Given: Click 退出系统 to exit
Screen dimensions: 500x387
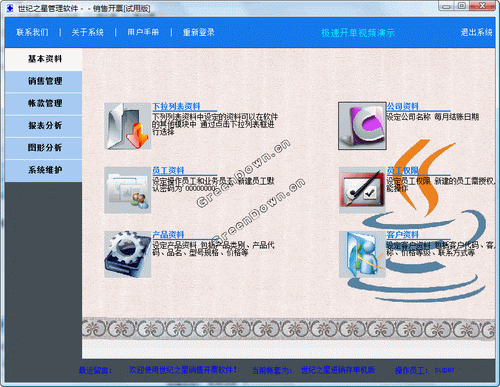Looking at the screenshot, I should [x=477, y=32].
